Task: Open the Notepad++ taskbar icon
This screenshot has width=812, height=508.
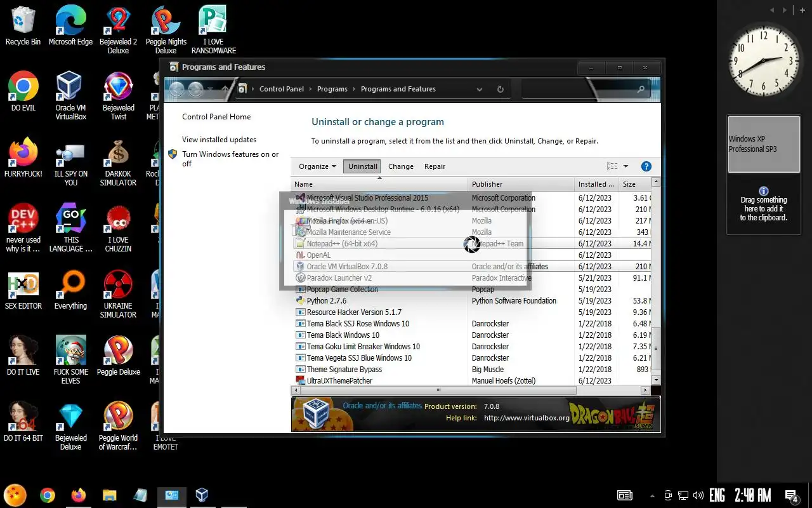Action: click(140, 495)
